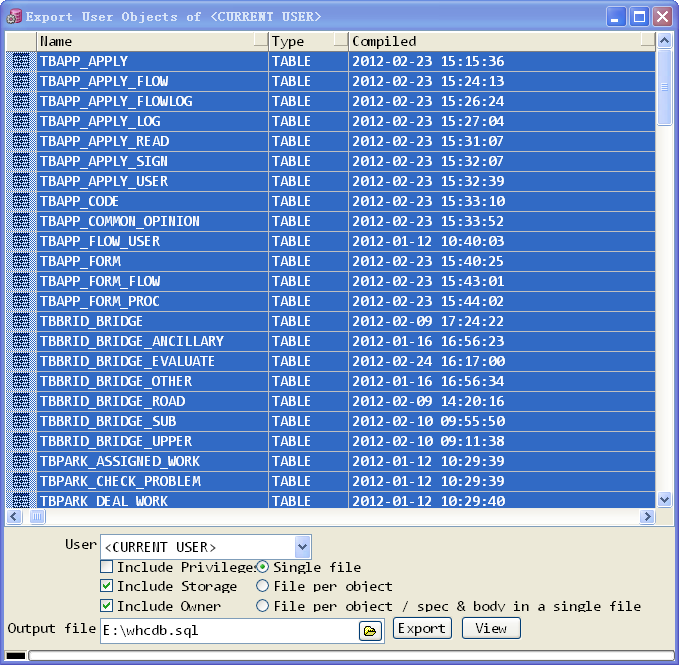Click the table icon beside TBAPP_APPLY_FLOW
Viewport: 679px width, 665px height.
coord(21,81)
